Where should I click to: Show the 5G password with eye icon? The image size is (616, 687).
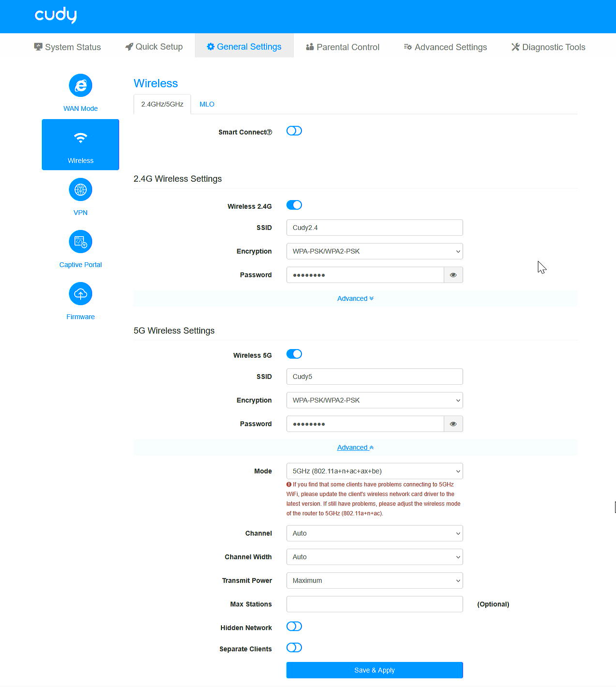[453, 424]
